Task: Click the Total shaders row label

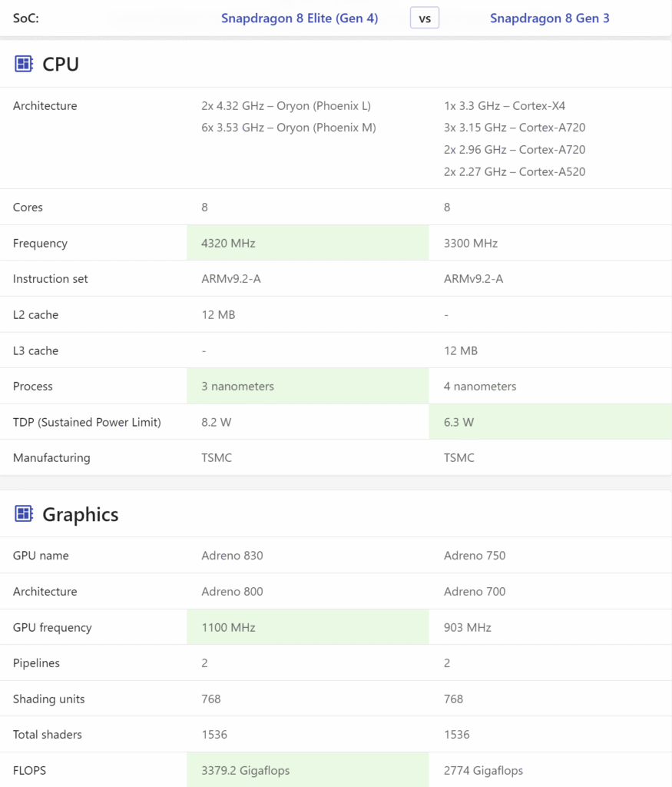Action: pyautogui.click(x=48, y=735)
